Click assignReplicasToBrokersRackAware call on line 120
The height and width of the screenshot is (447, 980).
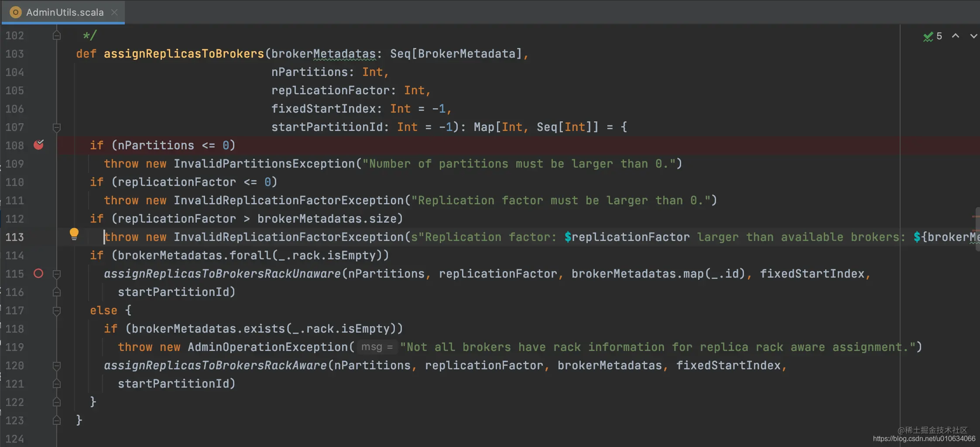[x=216, y=365]
